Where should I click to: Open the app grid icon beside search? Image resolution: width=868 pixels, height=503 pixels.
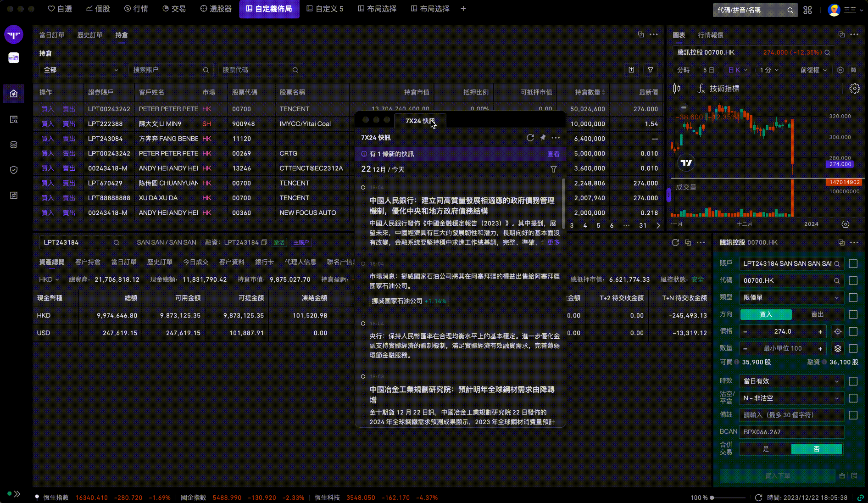coord(808,10)
